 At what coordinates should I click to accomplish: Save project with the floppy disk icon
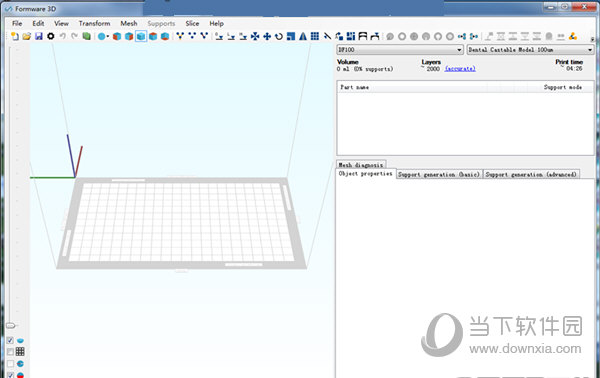[39, 36]
